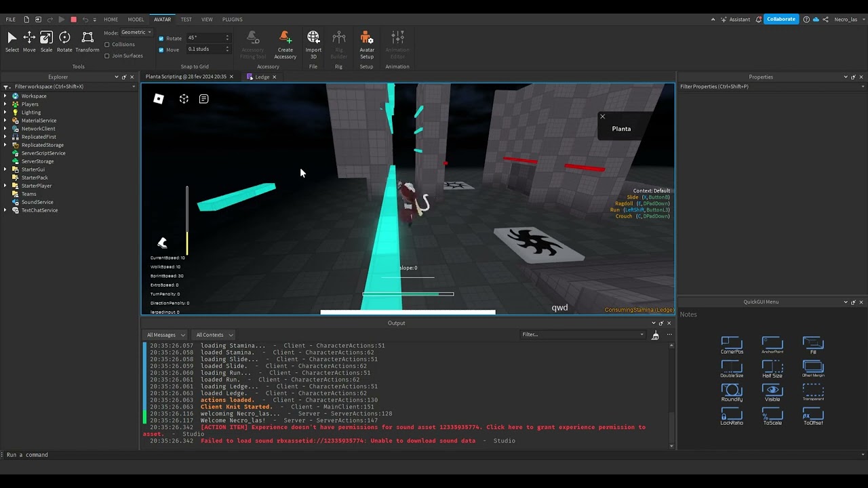Open the All Contexts dropdown in Output
This screenshot has height=488, width=868.
pos(214,335)
